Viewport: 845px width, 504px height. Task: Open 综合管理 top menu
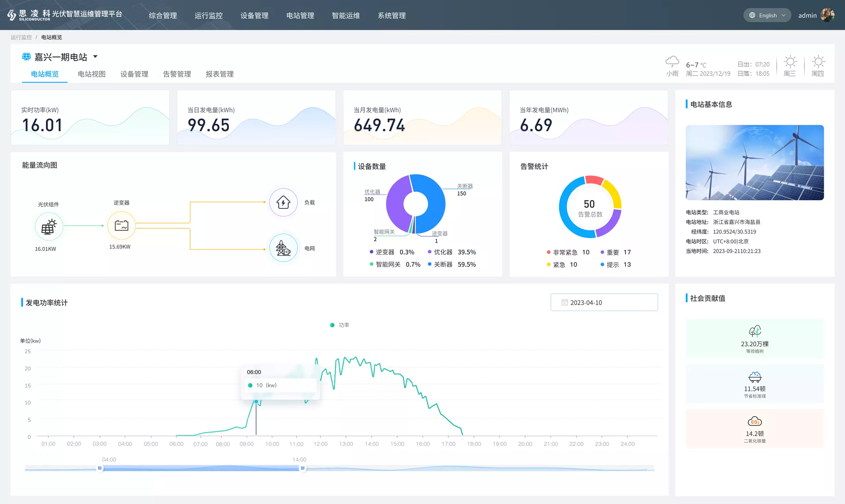pos(163,15)
